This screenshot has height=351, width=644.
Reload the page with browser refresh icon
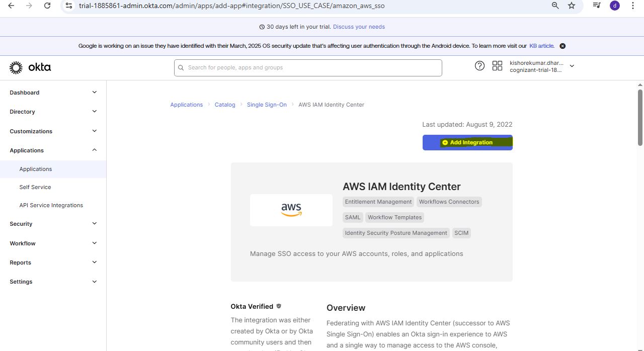tap(47, 6)
